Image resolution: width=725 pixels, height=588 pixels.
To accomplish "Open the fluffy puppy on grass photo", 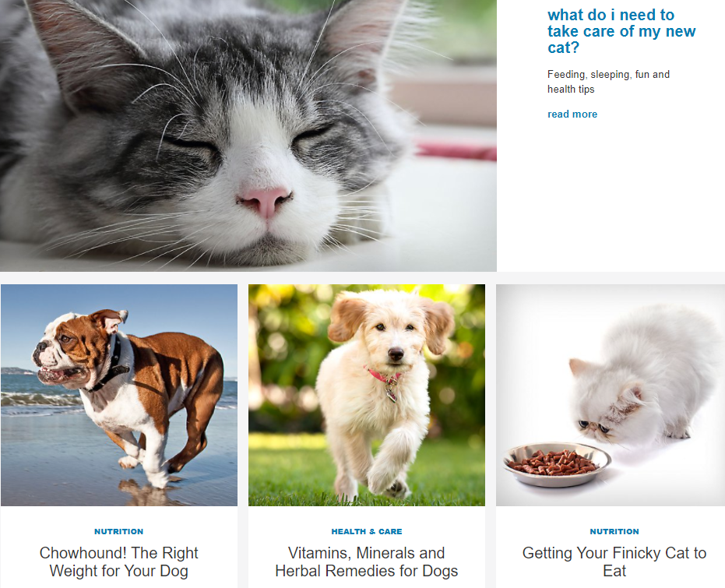I will pos(367,395).
